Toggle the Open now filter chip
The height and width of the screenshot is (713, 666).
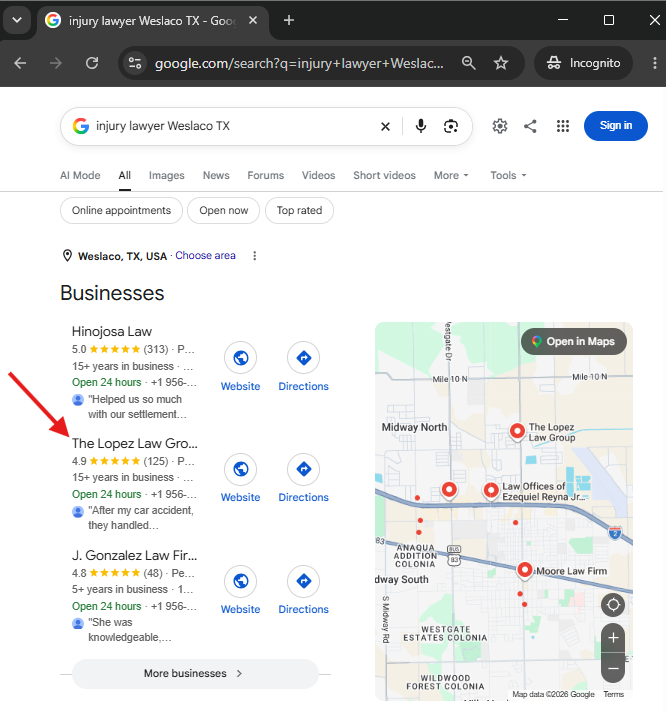tap(224, 211)
